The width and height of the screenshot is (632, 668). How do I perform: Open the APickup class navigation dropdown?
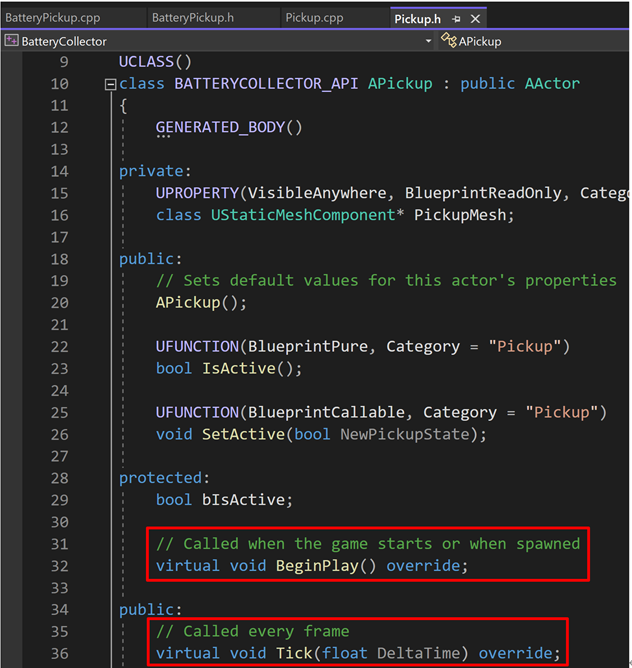coord(534,41)
